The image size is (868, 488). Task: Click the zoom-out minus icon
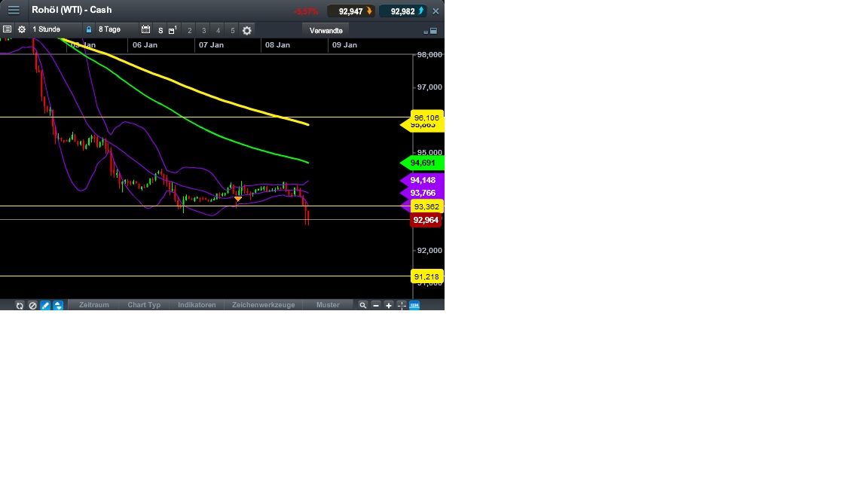point(374,305)
